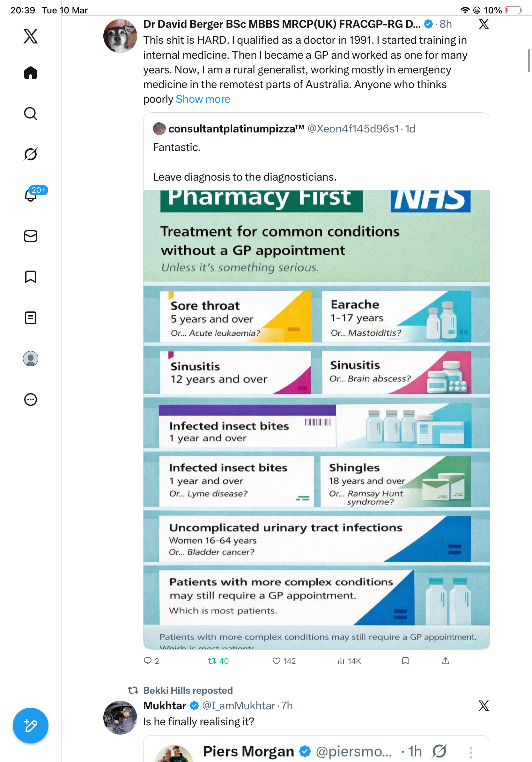Open the Search magnifier in the sidebar
Viewport: 532px width, 762px height.
[x=31, y=114]
